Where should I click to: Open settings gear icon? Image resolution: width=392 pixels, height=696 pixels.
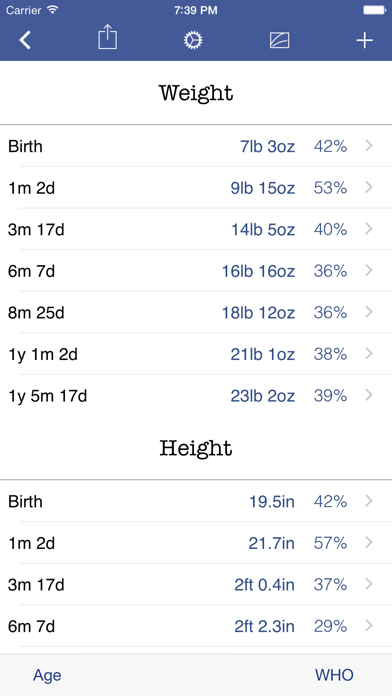click(193, 40)
